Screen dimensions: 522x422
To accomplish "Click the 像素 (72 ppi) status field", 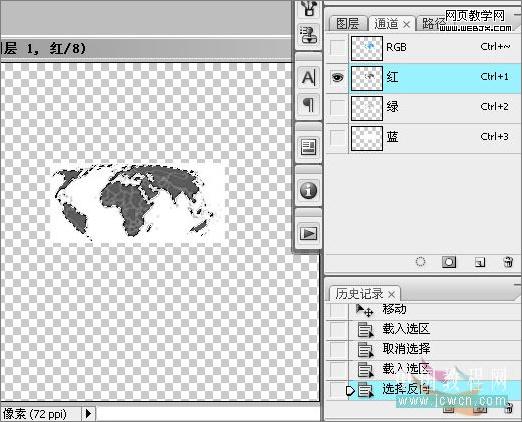I will pyautogui.click(x=40, y=414).
